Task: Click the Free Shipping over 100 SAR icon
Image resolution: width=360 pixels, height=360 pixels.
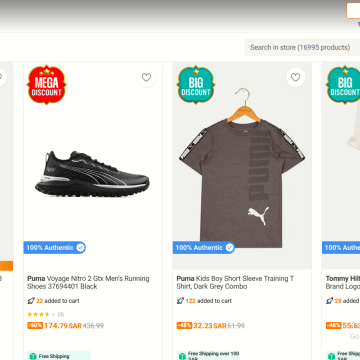Action: tap(182, 356)
